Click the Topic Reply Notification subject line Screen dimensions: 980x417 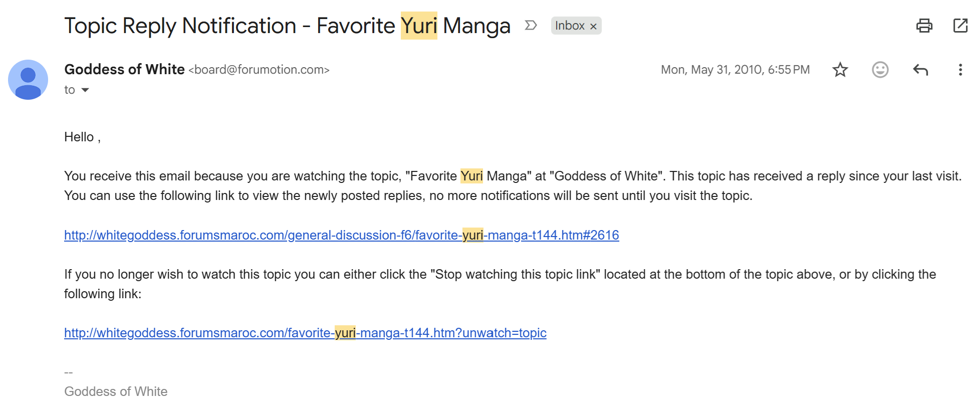287,26
